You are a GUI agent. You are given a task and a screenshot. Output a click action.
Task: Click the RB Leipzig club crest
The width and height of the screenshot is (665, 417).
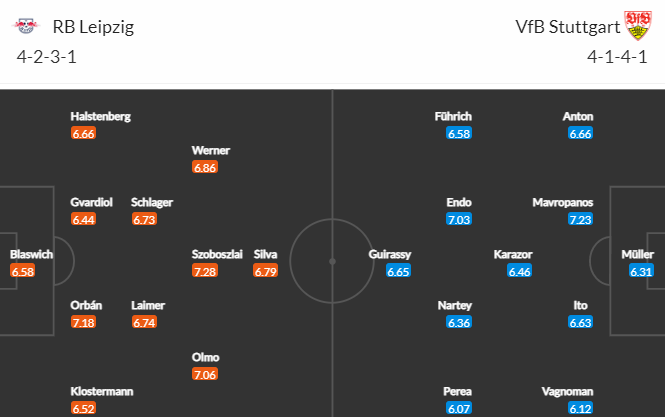[26, 26]
